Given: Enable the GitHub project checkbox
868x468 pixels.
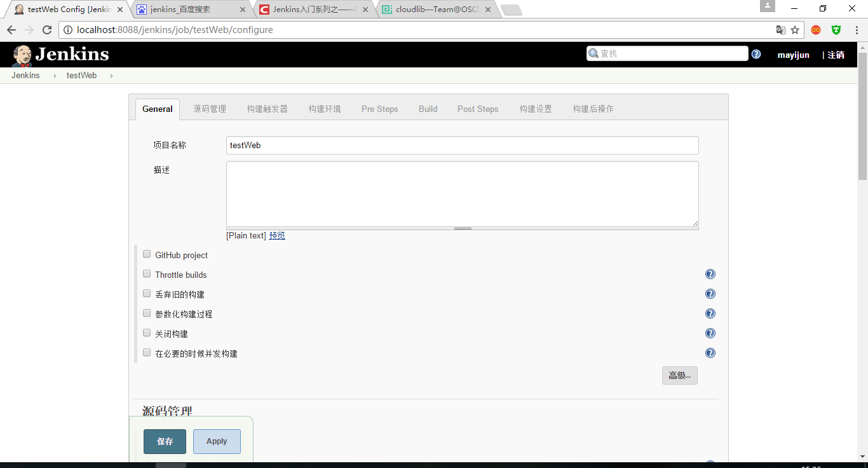Looking at the screenshot, I should [147, 254].
